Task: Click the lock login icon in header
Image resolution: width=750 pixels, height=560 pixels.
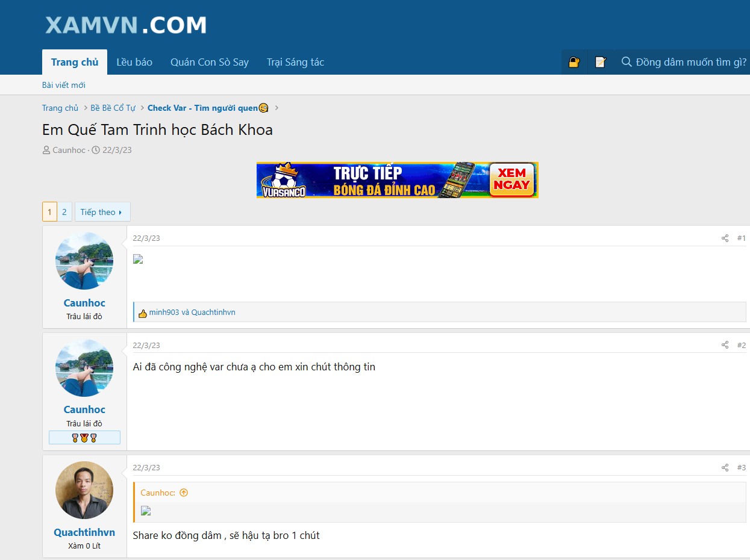Action: [x=574, y=62]
